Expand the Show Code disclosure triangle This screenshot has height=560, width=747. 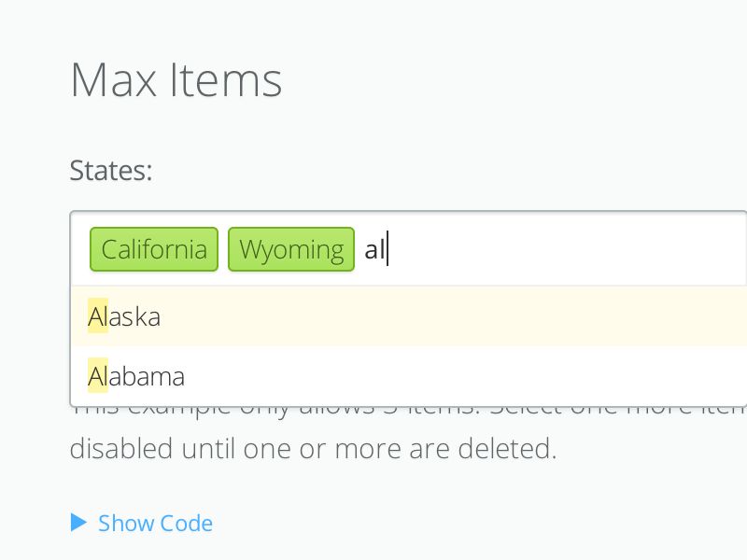point(78,523)
